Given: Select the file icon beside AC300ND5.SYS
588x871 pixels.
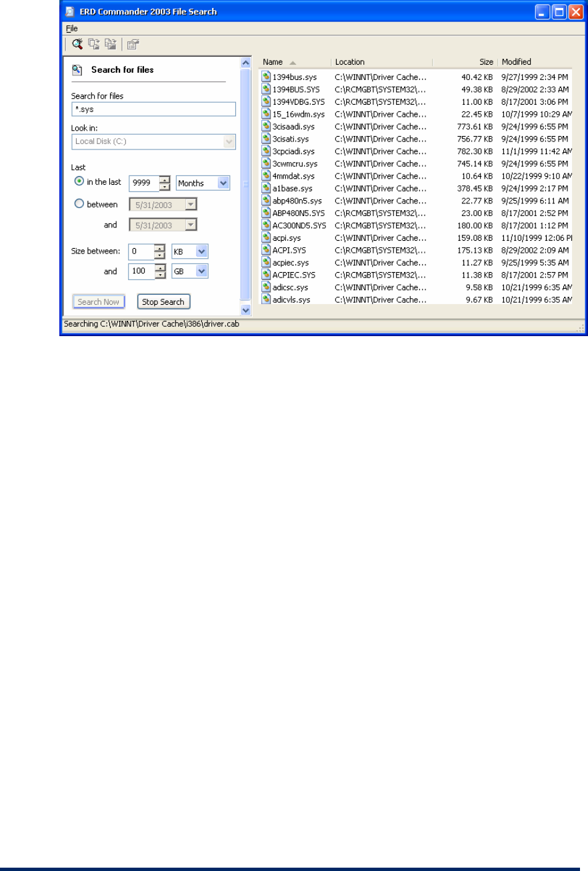Looking at the screenshot, I should (266, 225).
